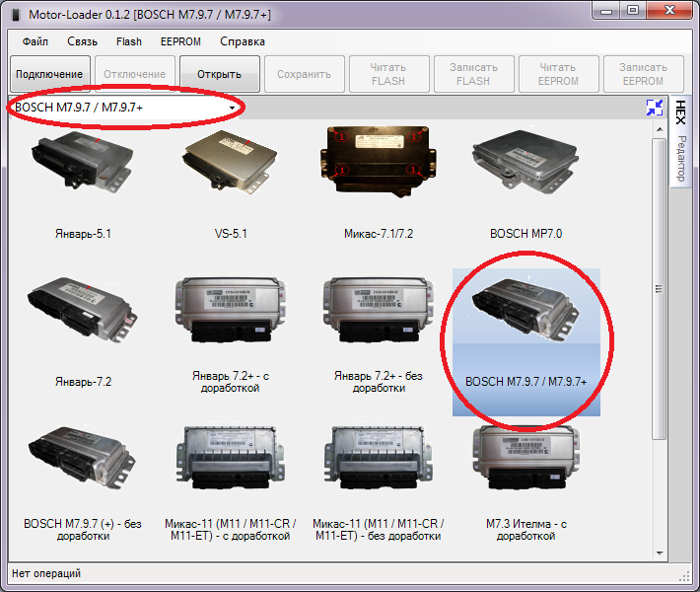Open the Справка menu
Screen dimensions: 700x592
[x=243, y=41]
